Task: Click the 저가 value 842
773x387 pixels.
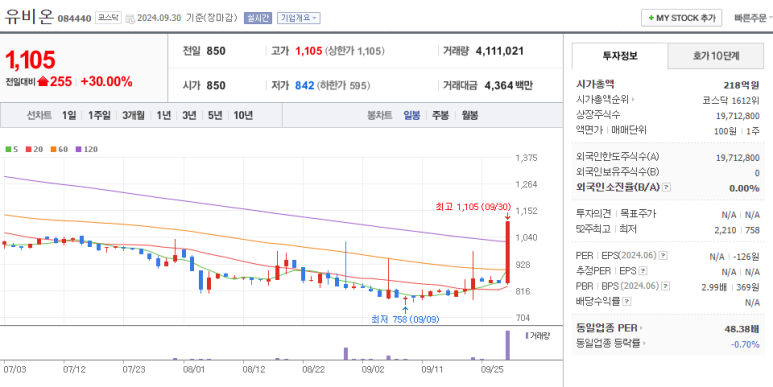Action: click(x=304, y=85)
